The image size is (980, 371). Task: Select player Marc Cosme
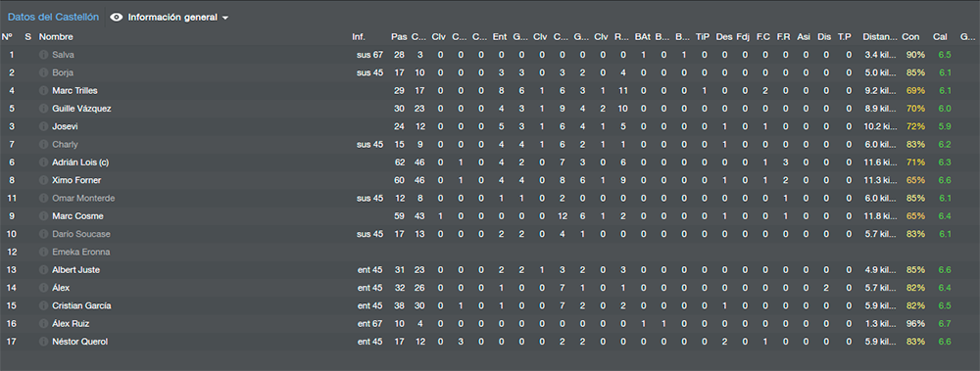pos(78,216)
